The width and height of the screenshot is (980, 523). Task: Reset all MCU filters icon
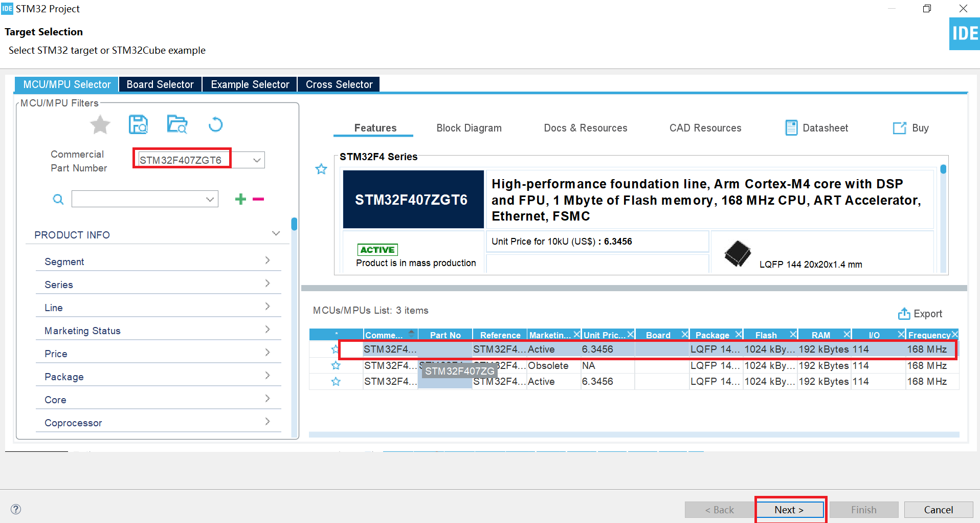(x=216, y=124)
